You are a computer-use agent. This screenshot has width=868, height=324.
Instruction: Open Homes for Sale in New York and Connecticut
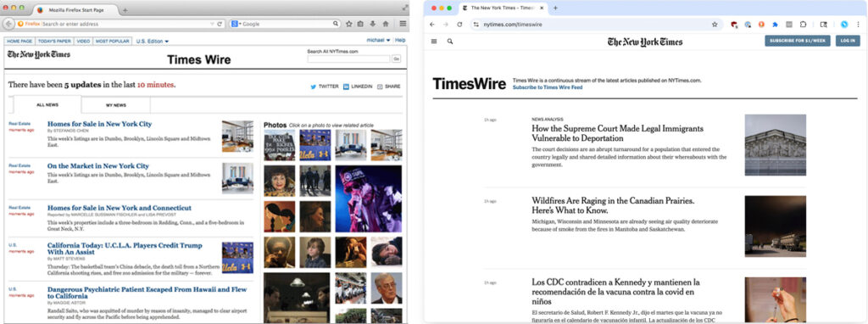pyautogui.click(x=120, y=208)
